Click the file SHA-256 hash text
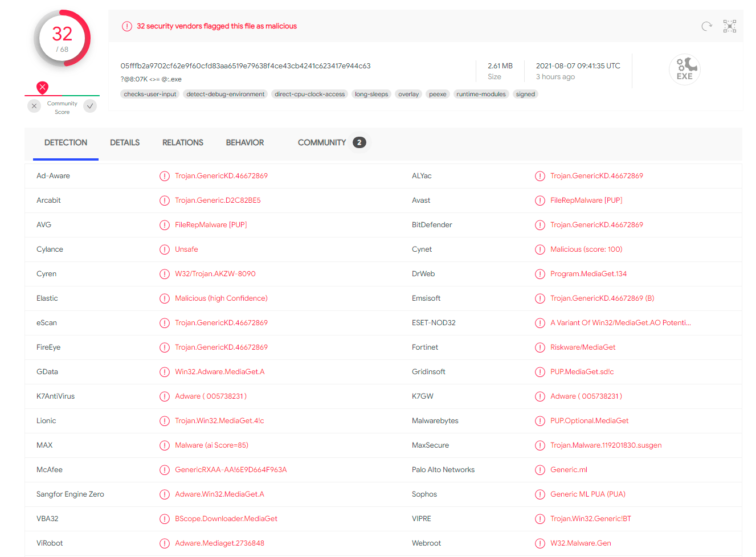The image size is (756, 557). click(246, 66)
